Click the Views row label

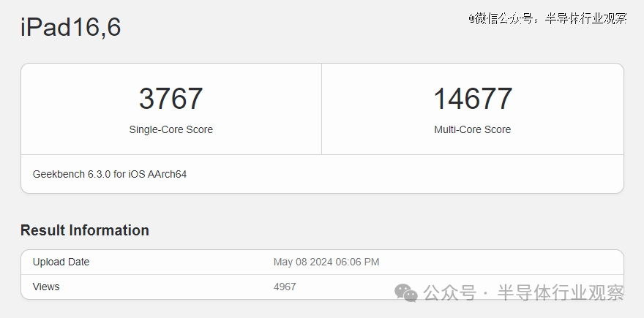(x=46, y=287)
